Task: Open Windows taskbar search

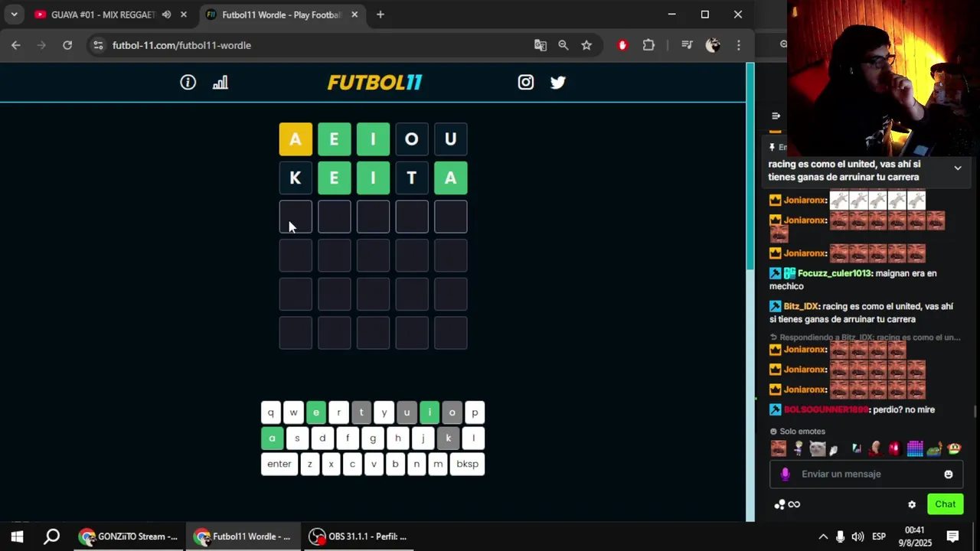Action: (51, 536)
